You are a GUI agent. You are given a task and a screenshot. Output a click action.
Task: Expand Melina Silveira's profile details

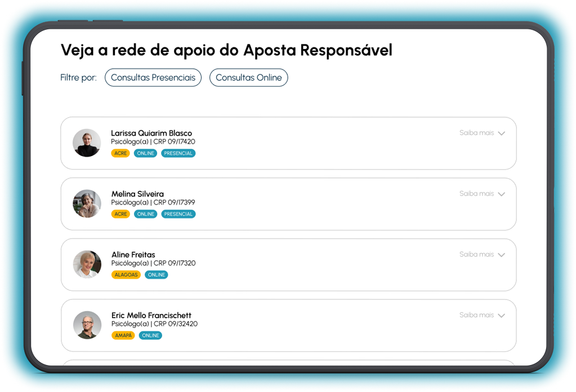pos(482,193)
